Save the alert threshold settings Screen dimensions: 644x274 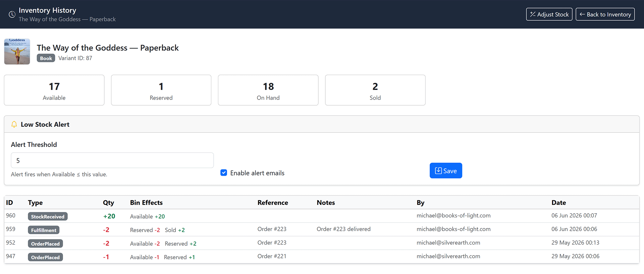[446, 171]
